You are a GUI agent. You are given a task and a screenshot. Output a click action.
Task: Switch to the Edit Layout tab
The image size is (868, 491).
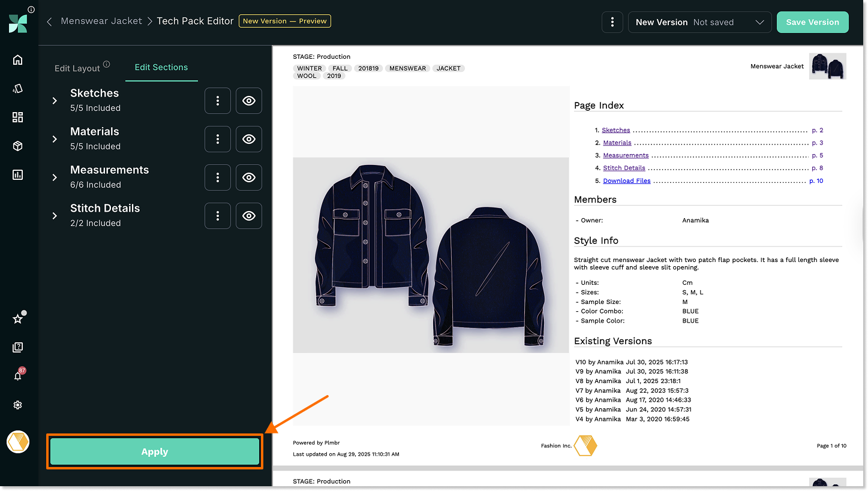point(77,68)
